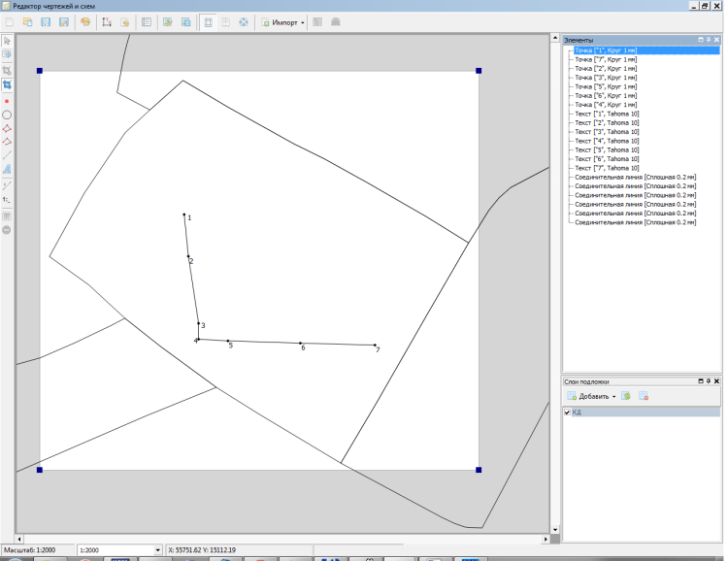Expand the Добавить layer dropdown arrow

pos(613,397)
